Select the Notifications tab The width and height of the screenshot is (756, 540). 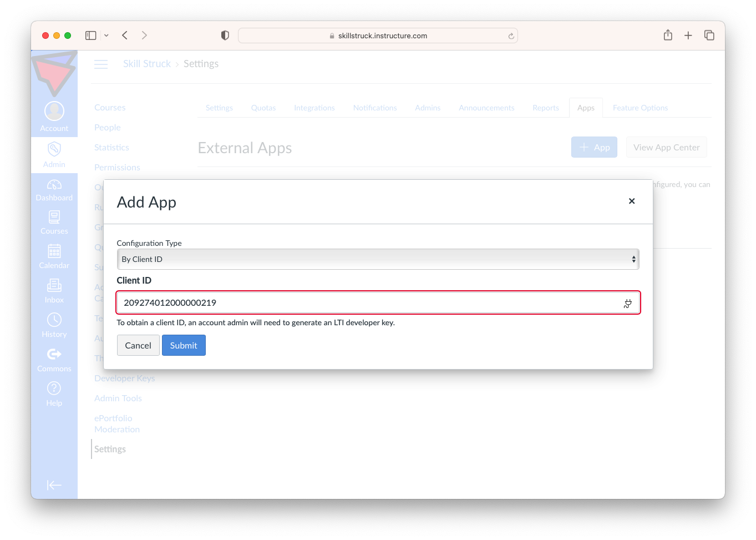pyautogui.click(x=375, y=108)
